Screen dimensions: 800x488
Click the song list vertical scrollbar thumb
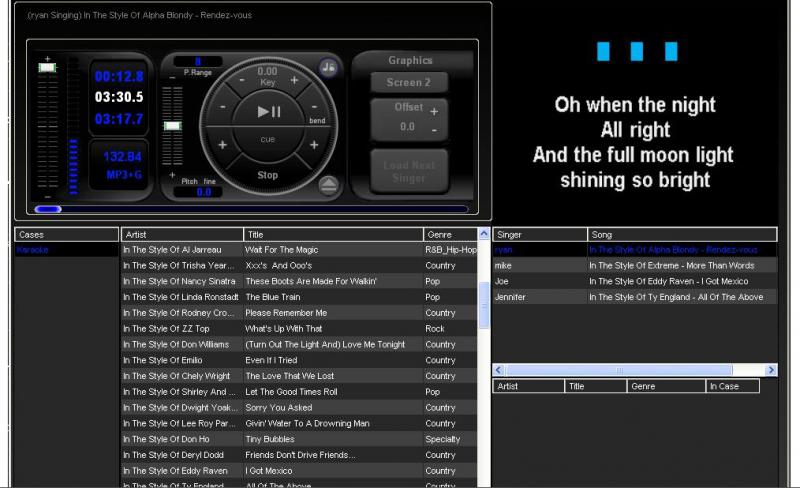(x=484, y=305)
